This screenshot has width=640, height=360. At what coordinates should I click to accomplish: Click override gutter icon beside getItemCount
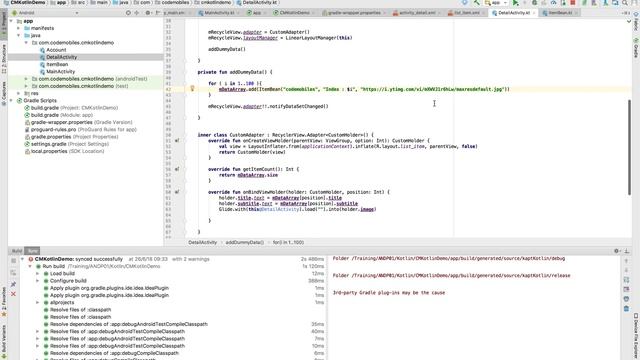pos(177,169)
